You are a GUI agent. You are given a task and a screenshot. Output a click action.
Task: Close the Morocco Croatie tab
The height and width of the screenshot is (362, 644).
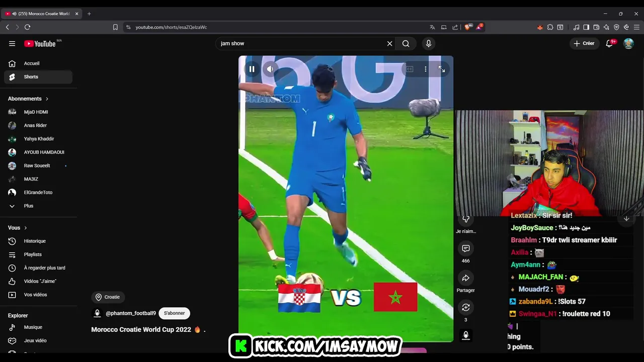[x=77, y=14]
